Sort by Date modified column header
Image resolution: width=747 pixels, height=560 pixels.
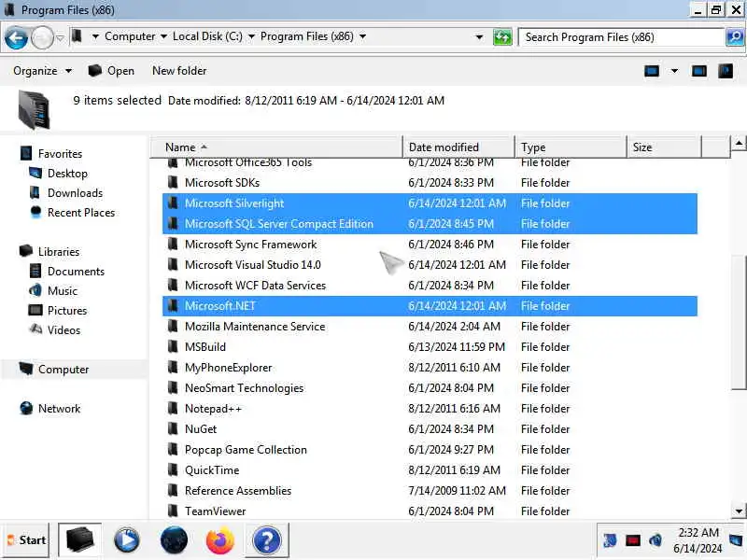[x=458, y=147]
